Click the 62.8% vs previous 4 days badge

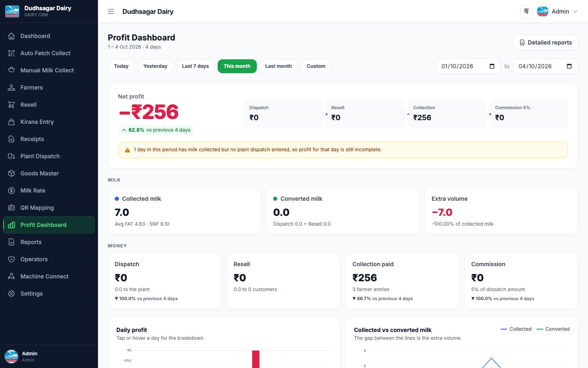[156, 130]
